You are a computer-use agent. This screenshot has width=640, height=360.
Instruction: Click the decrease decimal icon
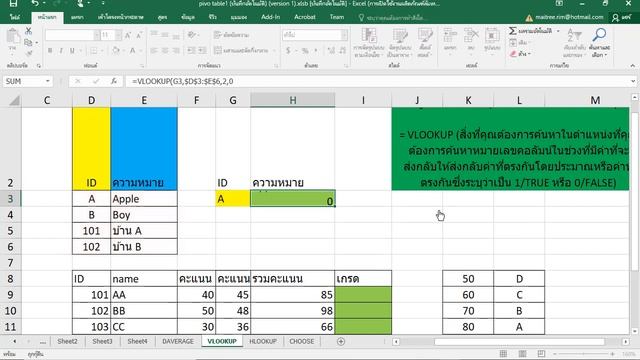coord(342,51)
